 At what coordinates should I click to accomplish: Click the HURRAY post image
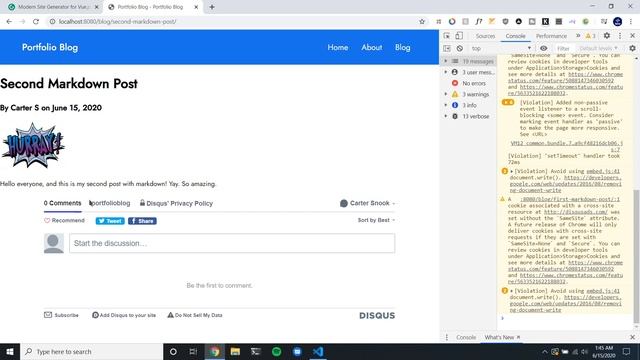click(33, 145)
